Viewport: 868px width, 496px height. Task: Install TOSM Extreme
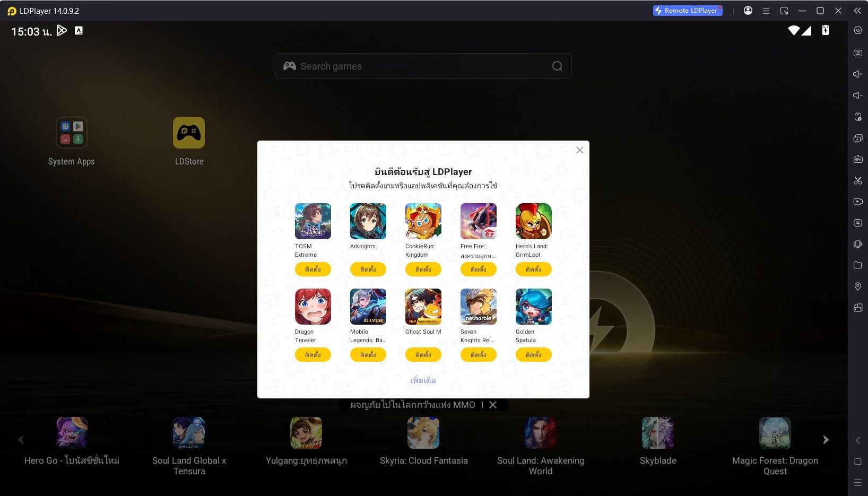[313, 269]
